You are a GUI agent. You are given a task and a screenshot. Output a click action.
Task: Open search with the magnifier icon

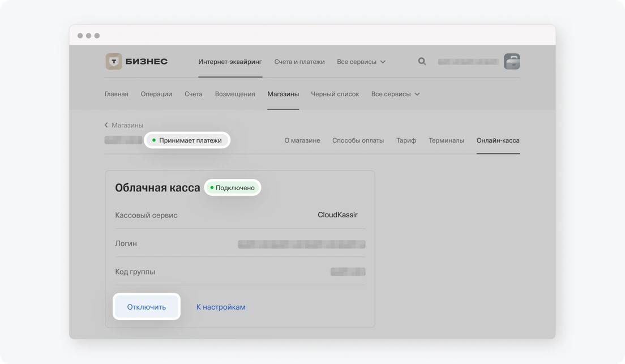click(x=422, y=61)
